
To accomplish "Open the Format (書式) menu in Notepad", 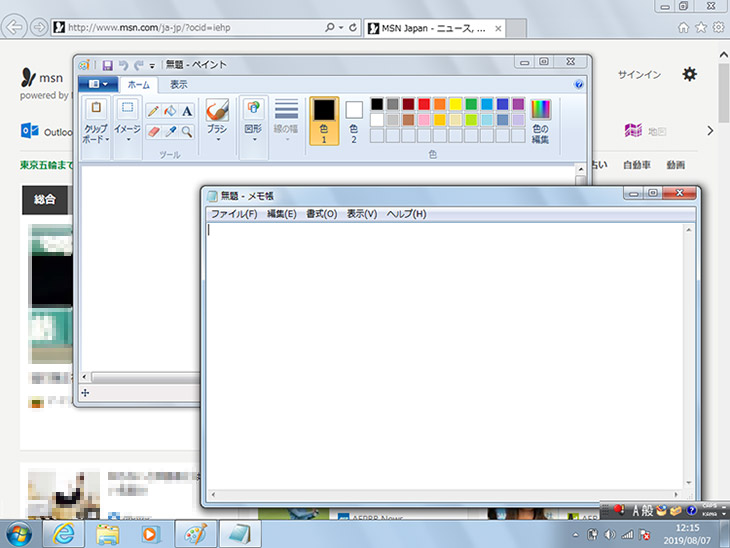I will (321, 214).
